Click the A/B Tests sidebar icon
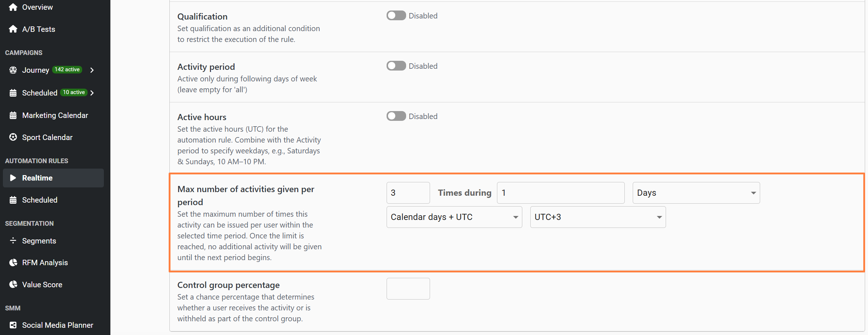This screenshot has width=868, height=335. [13, 29]
